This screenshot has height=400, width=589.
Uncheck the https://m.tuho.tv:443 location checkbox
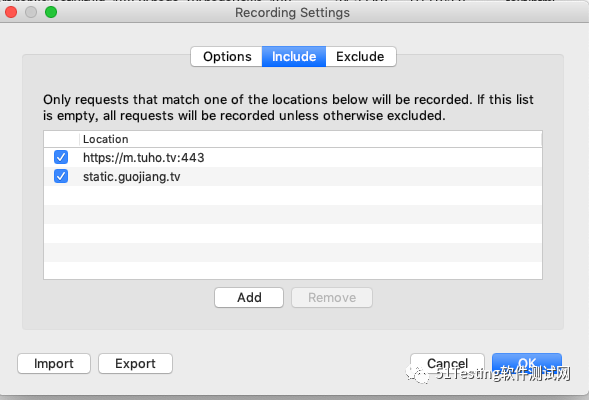[x=61, y=157]
